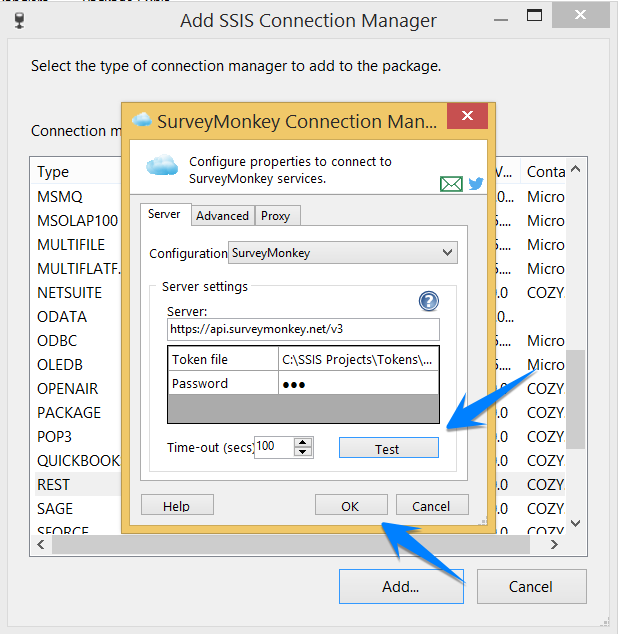Click the blue help question mark icon
The height and width of the screenshot is (634, 618).
(429, 301)
